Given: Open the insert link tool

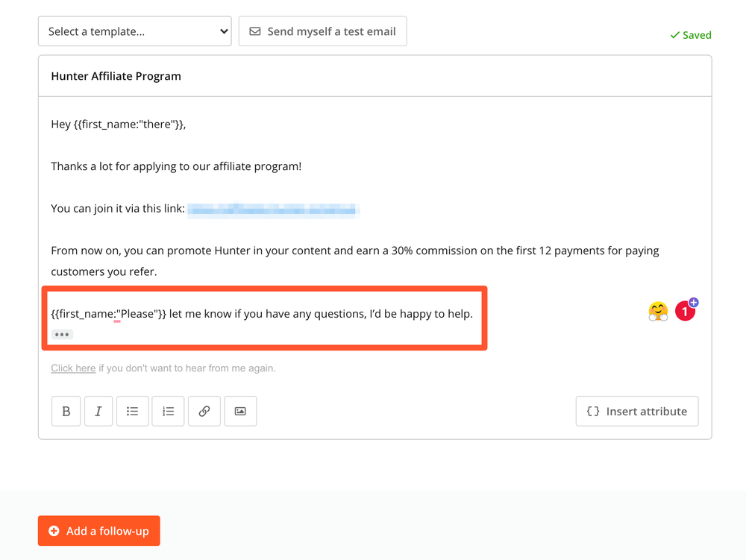Looking at the screenshot, I should (x=204, y=411).
